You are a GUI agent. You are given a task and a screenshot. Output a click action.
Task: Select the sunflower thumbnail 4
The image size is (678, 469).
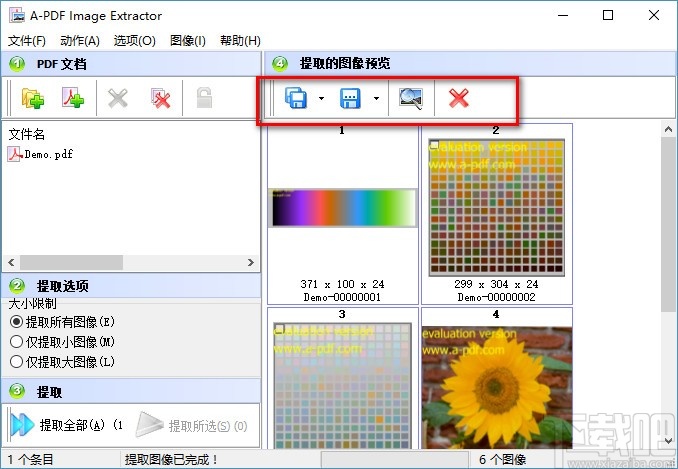(x=496, y=388)
